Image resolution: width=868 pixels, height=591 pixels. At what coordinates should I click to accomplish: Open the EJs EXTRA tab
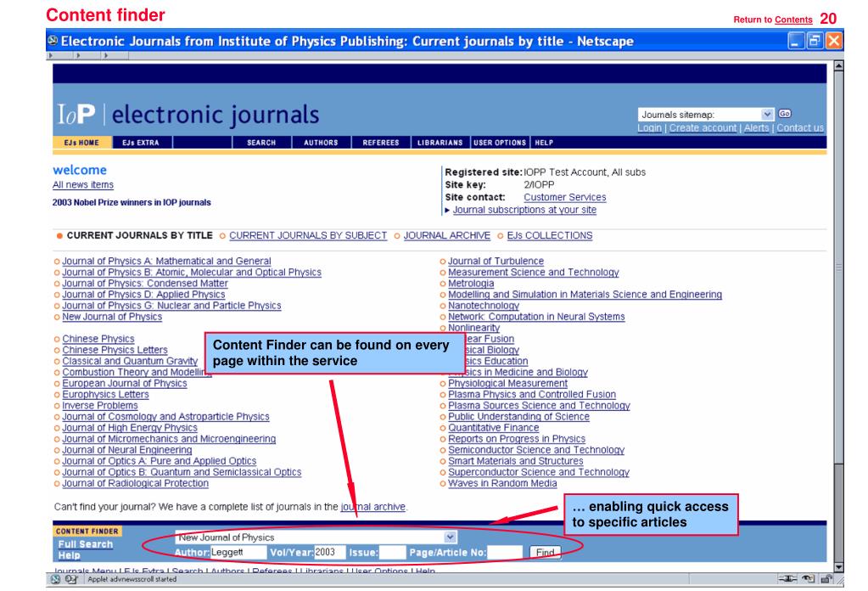click(x=141, y=143)
